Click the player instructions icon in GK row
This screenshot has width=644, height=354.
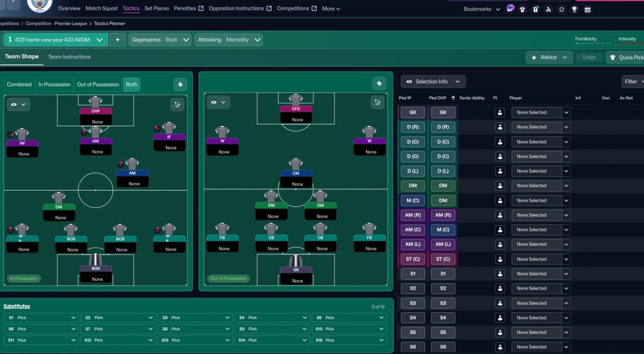[500, 112]
